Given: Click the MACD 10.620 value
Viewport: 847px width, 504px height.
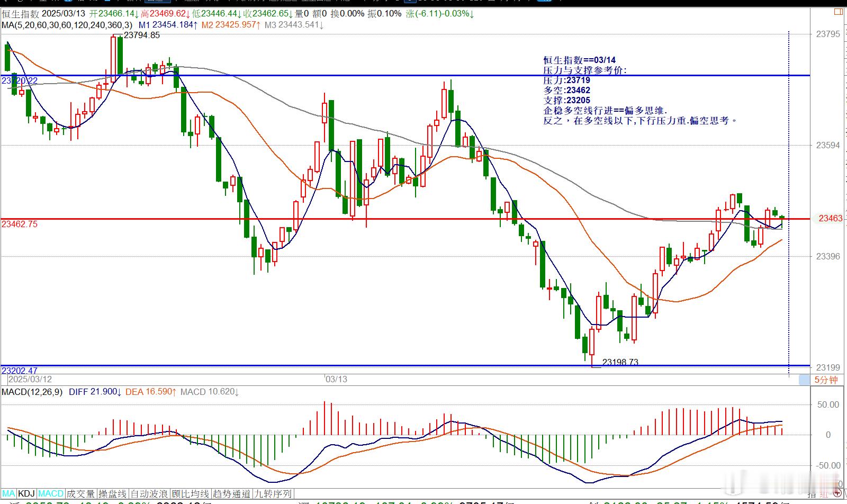Looking at the screenshot, I should tap(210, 392).
